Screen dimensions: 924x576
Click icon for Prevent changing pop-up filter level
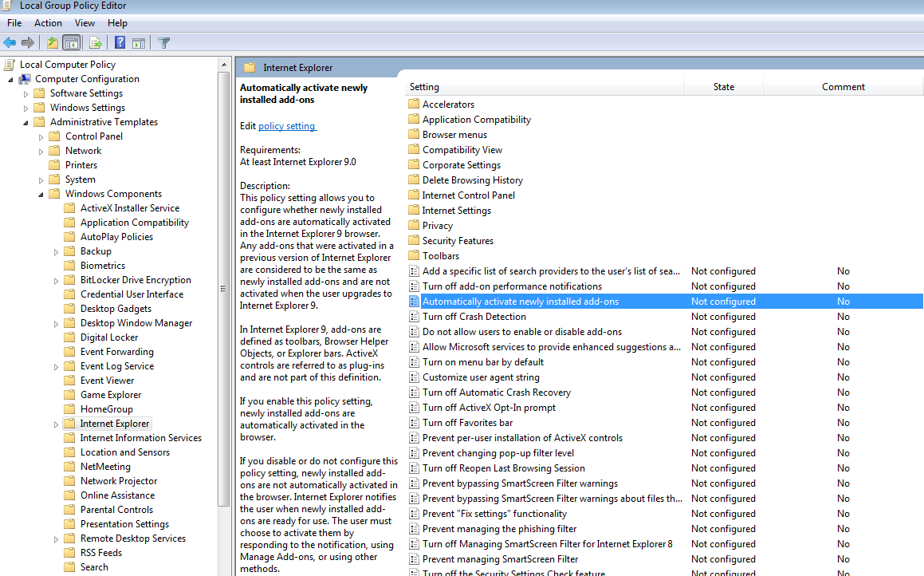coord(414,453)
